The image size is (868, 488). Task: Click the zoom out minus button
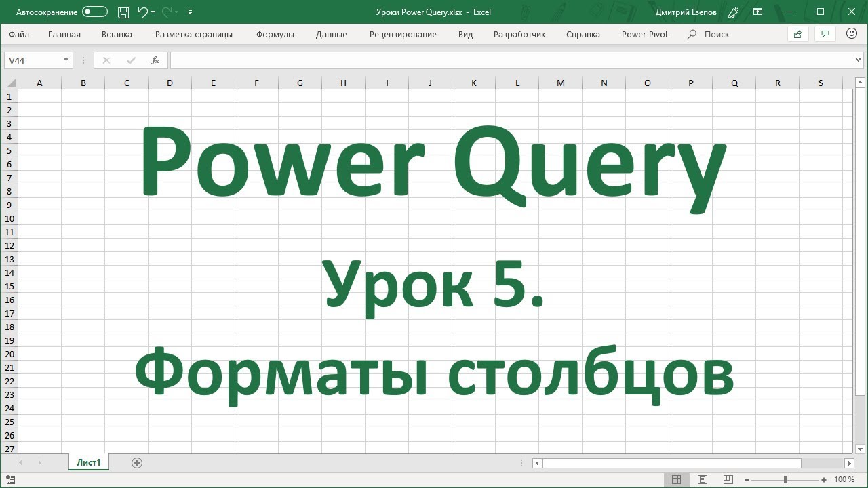746,479
